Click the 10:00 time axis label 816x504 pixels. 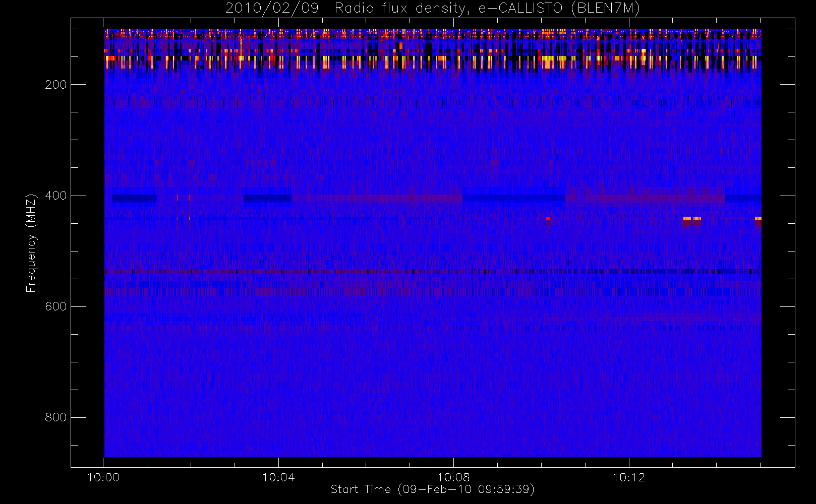[103, 477]
